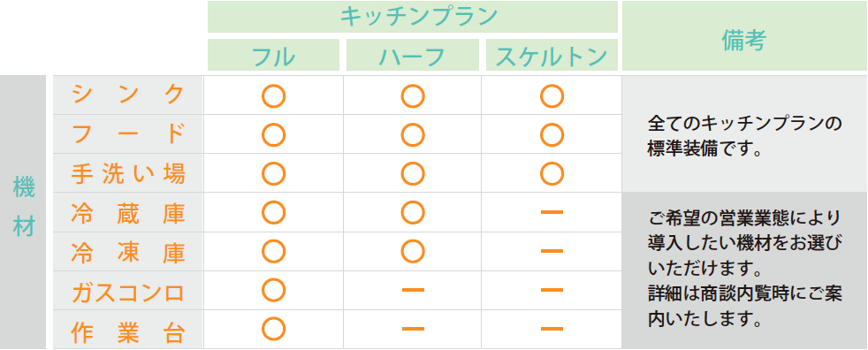Click the 備考 header cell
The width and height of the screenshot is (868, 350).
744,36
